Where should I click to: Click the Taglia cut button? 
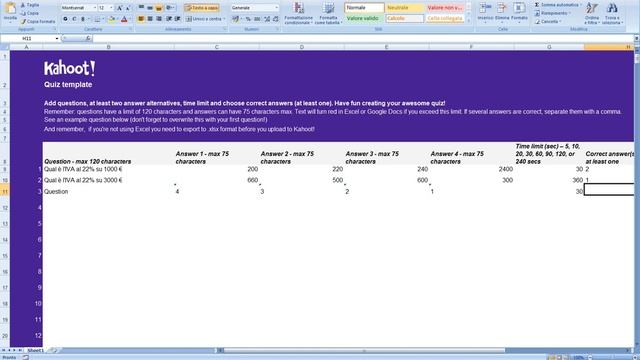(29, 5)
